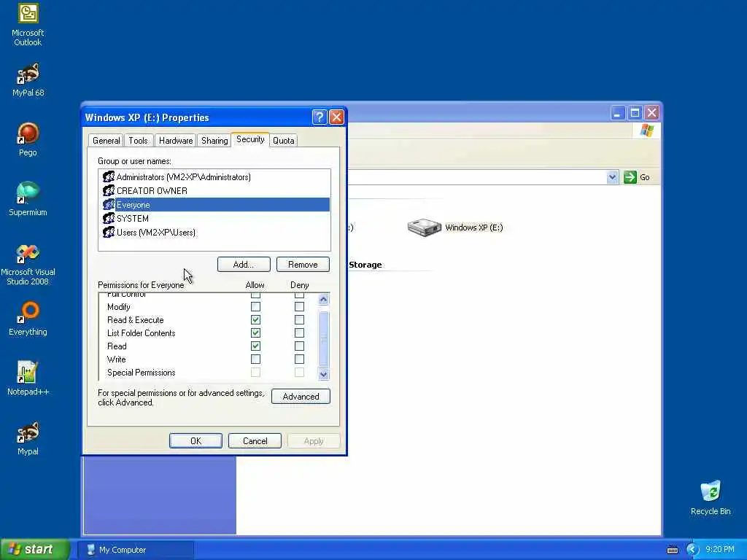Click the Windows XP (E:) drive label in My Computer

(474, 227)
